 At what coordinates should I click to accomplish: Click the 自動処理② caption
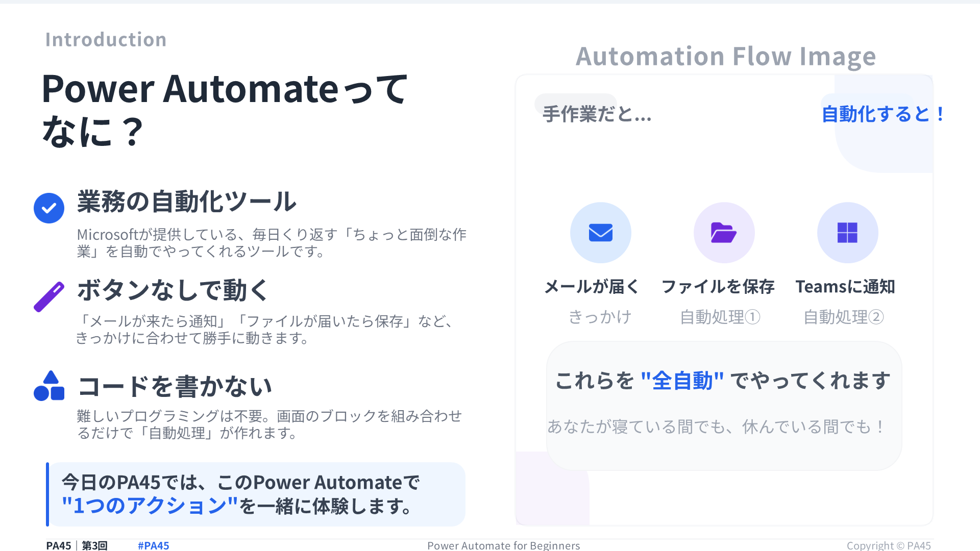tap(844, 317)
